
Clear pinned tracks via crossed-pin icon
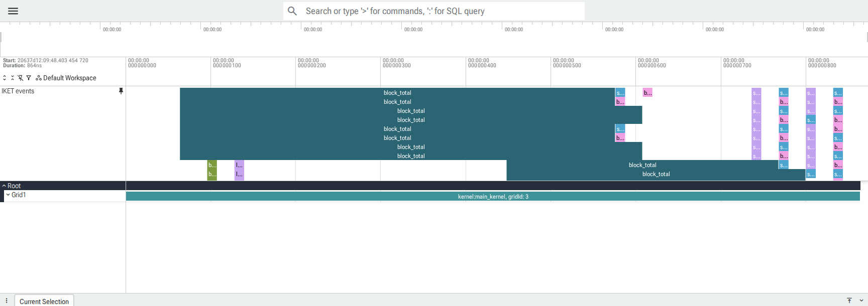pyautogui.click(x=21, y=78)
